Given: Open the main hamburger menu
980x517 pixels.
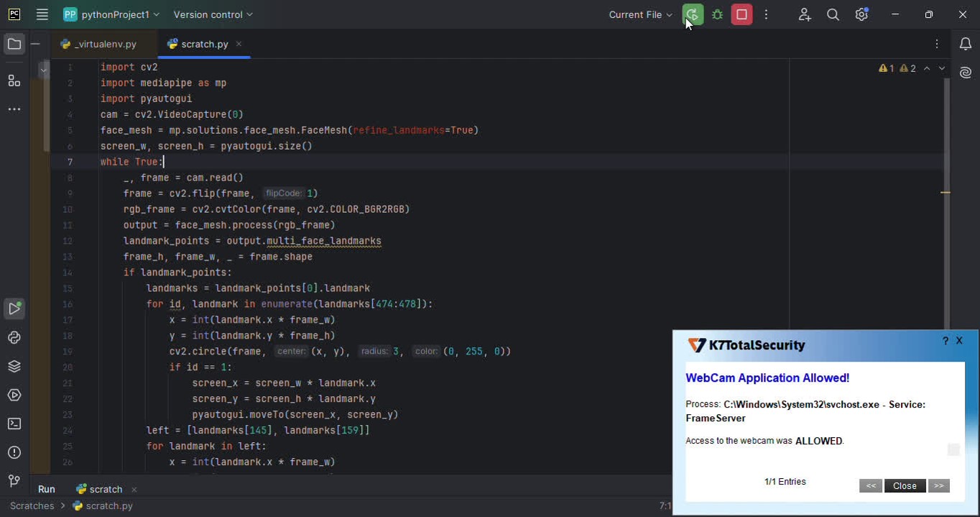Looking at the screenshot, I should (42, 14).
